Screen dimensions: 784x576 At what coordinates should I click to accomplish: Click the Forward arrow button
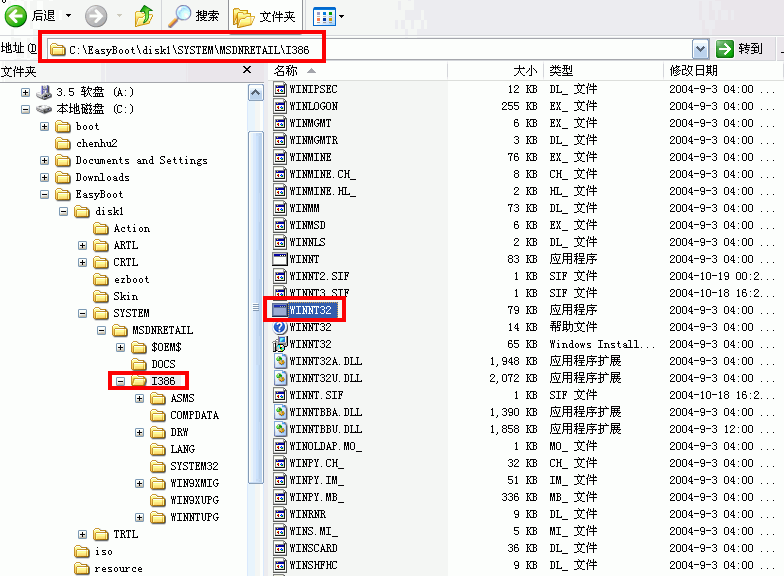96,16
